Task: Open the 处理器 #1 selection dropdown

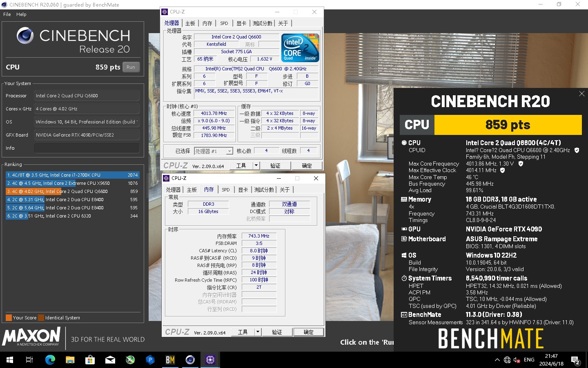Action: coord(214,151)
